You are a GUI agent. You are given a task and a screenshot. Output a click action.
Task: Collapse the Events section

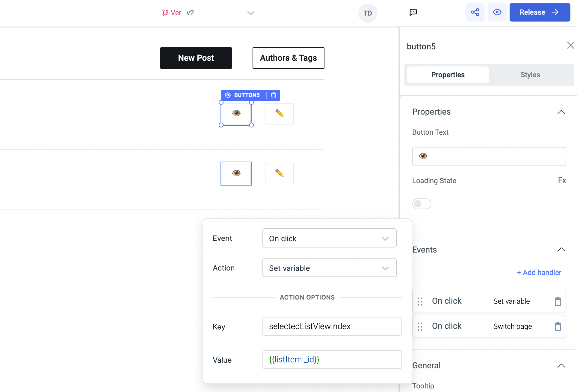pyautogui.click(x=561, y=250)
